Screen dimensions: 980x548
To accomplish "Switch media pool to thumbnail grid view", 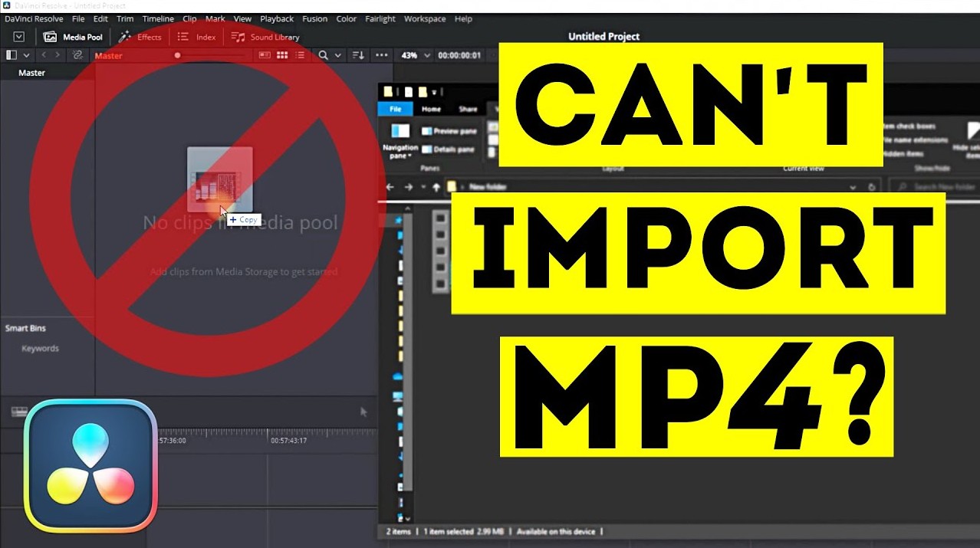I will (282, 55).
